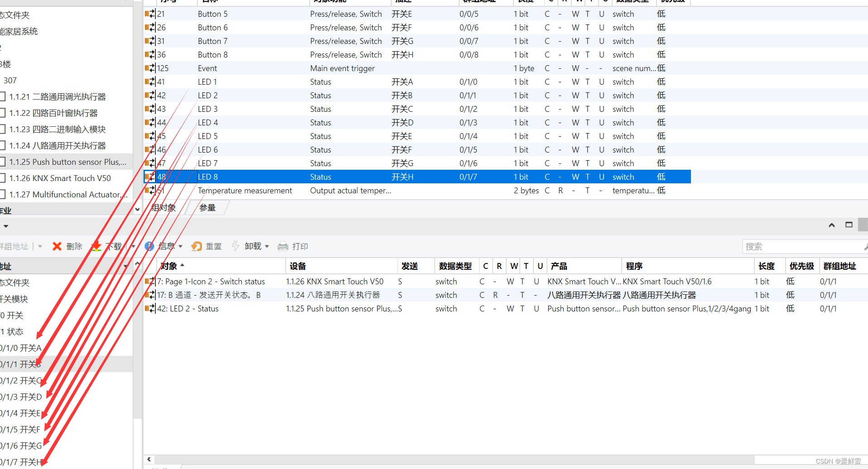Click the 0/0/5 group address cell
Viewport: 868px width, 469px height.
pos(469,14)
